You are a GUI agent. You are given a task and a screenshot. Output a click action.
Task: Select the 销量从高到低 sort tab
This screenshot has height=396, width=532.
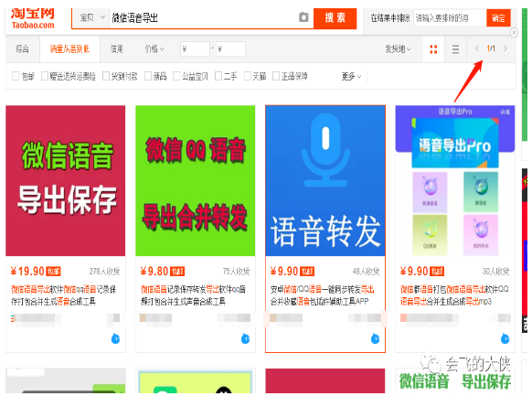pyautogui.click(x=69, y=49)
